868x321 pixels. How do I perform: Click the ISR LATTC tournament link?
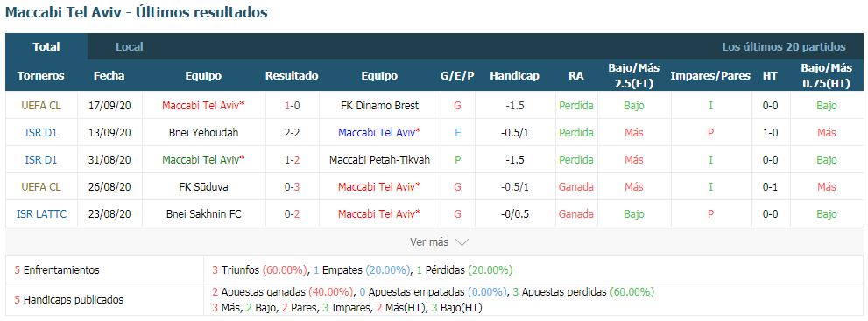41,213
